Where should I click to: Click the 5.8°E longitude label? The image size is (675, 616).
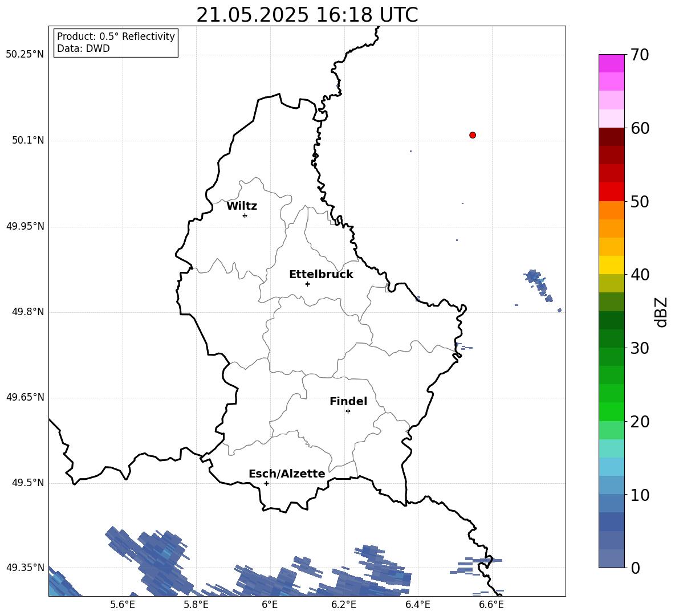point(196,605)
